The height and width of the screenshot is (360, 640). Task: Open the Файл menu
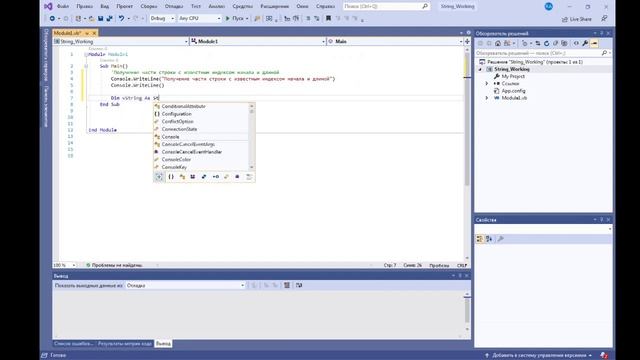pos(63,7)
